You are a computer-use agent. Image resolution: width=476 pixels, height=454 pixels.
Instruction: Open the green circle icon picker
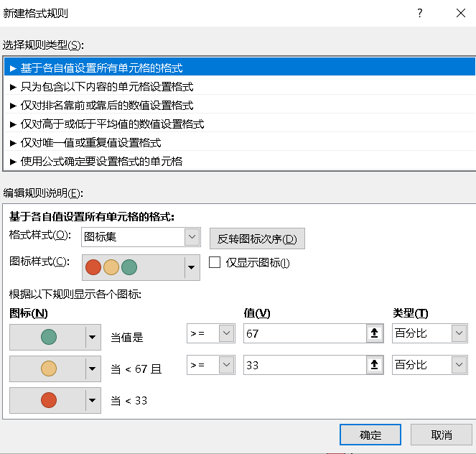pos(55,337)
